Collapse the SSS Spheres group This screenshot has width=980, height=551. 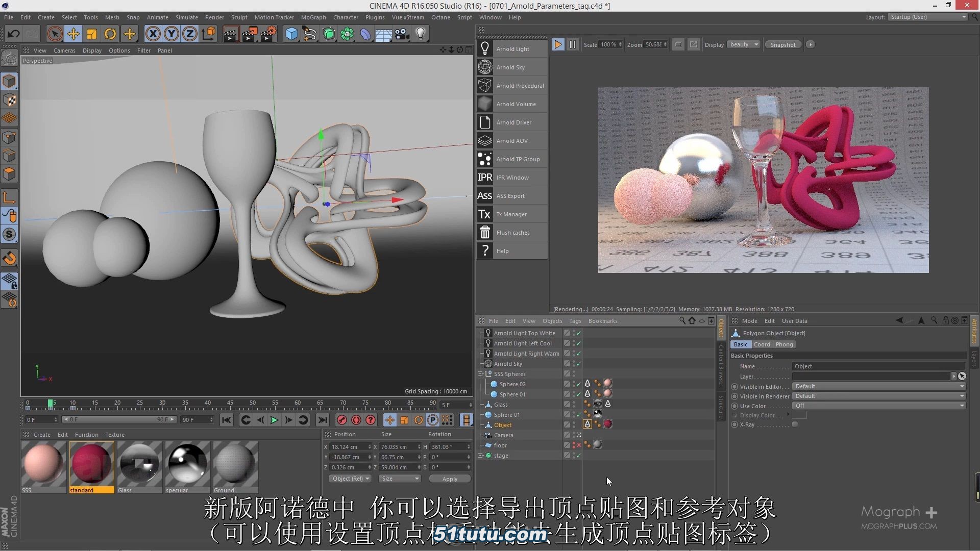click(x=480, y=374)
